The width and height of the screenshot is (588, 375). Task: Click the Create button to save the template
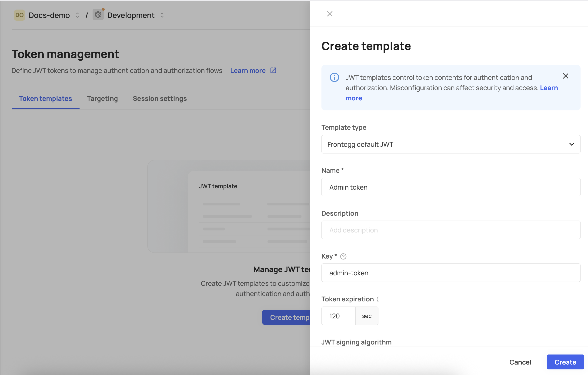tap(565, 362)
